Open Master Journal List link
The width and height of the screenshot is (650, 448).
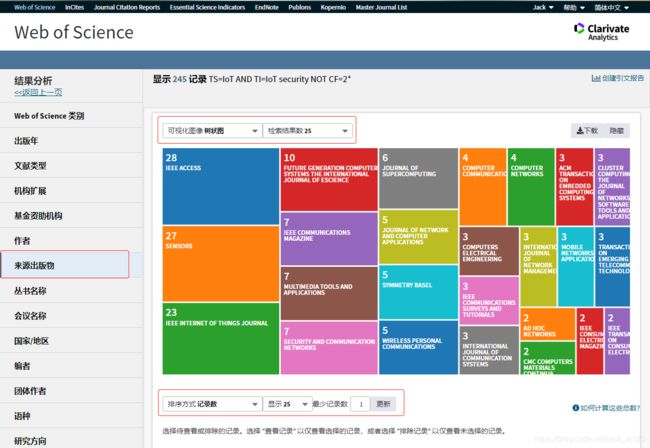click(x=381, y=7)
